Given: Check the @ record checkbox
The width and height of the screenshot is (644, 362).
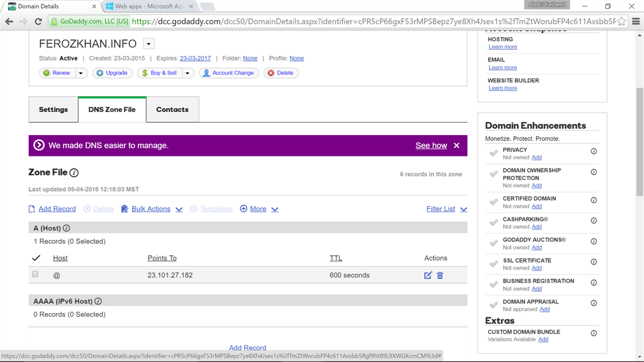Looking at the screenshot, I should [x=35, y=274].
